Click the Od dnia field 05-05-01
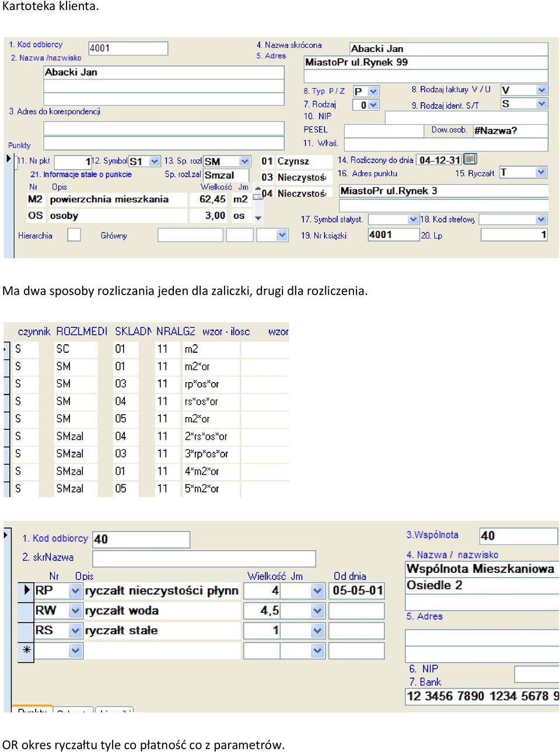This screenshot has width=560, height=752. (x=357, y=591)
